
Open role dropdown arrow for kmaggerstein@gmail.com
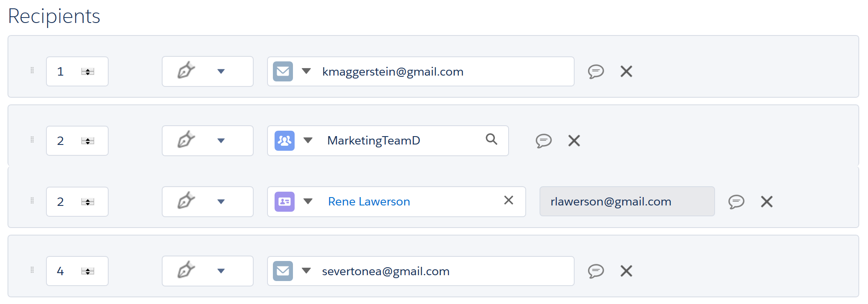pos(221,71)
